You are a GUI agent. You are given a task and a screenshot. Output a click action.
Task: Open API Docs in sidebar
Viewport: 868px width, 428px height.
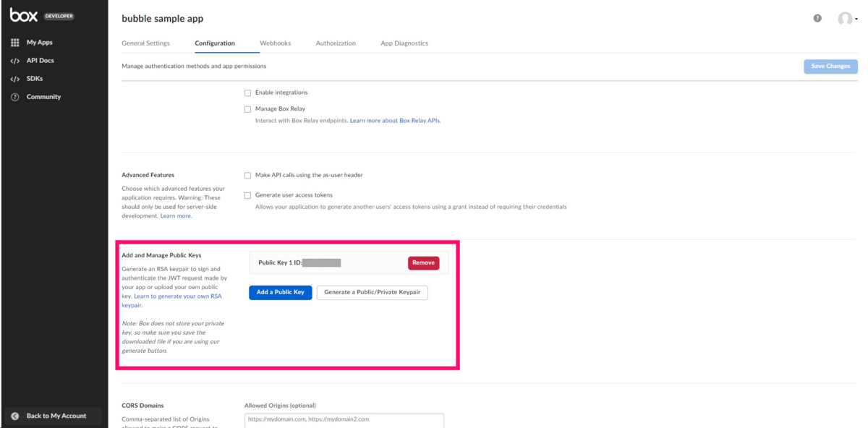(41, 61)
